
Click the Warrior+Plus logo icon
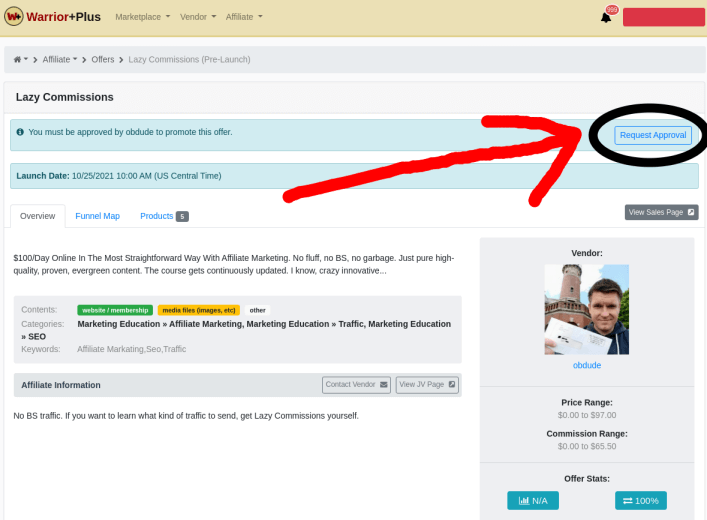pyautogui.click(x=15, y=17)
